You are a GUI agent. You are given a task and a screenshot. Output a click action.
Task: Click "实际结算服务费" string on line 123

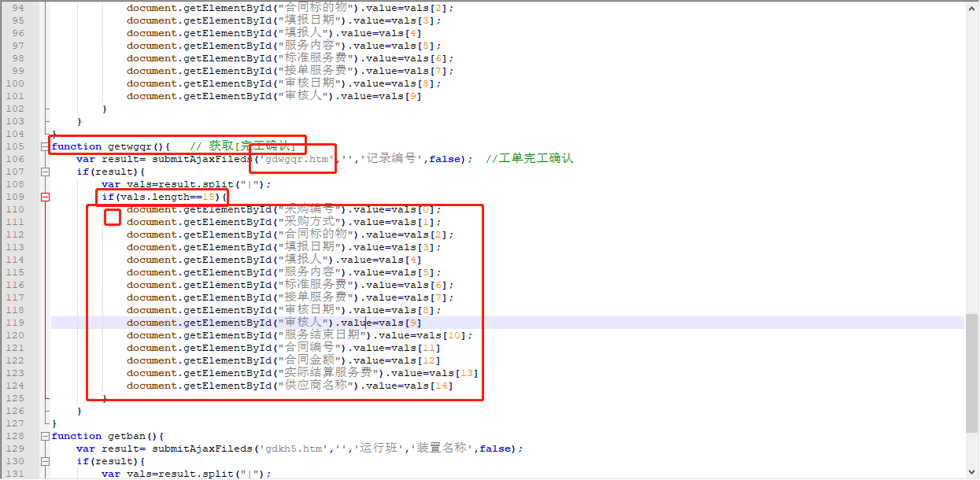click(x=328, y=373)
